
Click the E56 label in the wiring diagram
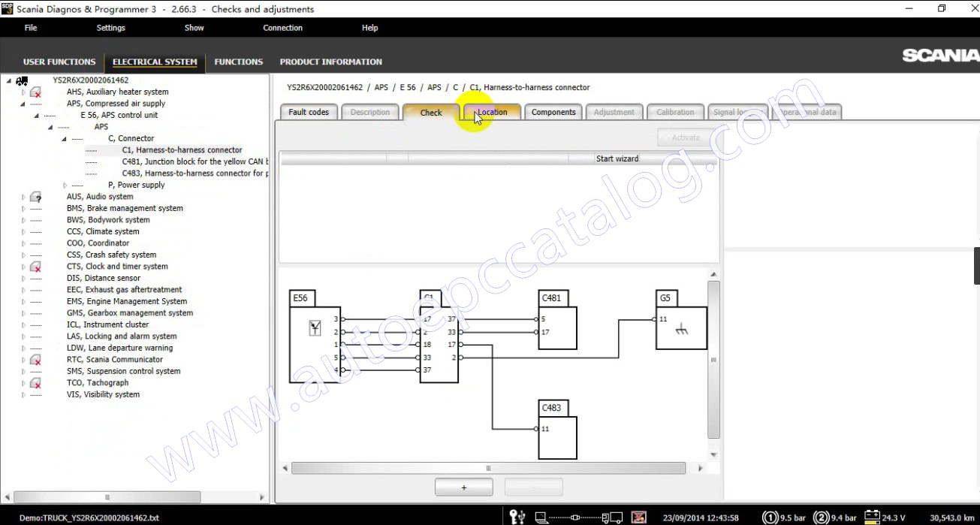pyautogui.click(x=300, y=298)
